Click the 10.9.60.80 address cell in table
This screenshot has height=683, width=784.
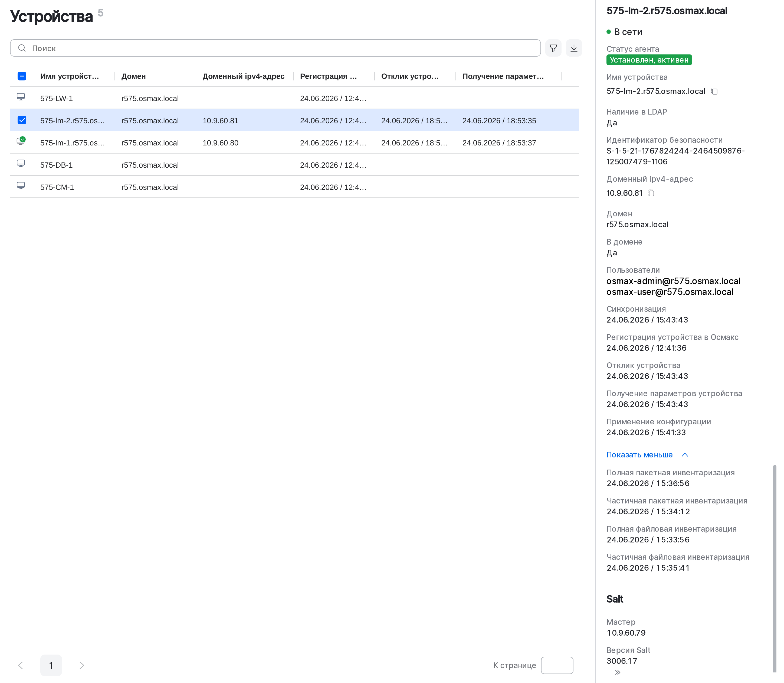(x=221, y=143)
